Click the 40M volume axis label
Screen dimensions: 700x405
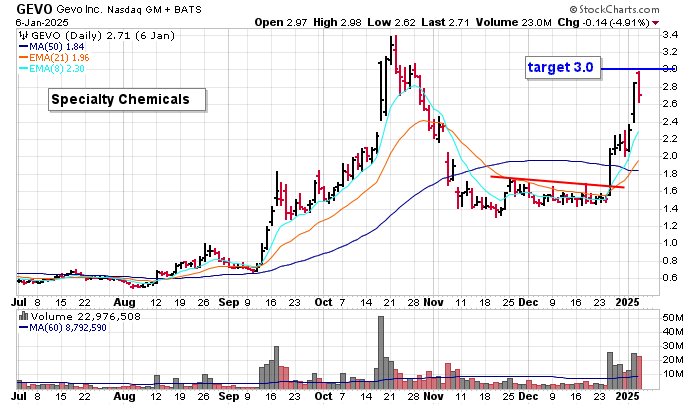pos(673,331)
